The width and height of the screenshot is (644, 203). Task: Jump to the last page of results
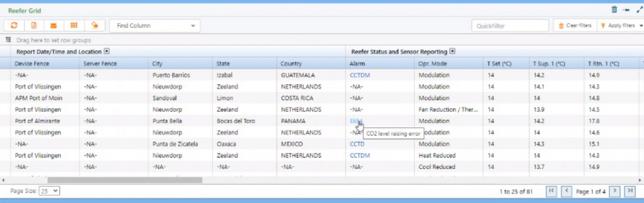click(x=631, y=191)
